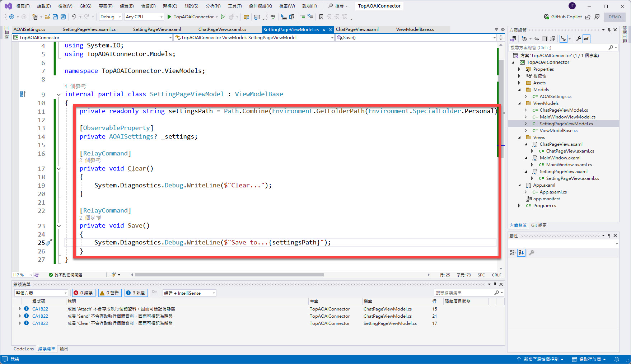Screen dimensions: 631x364
Task: Click alphabetical sort icon in Properties panel
Action: 521,253
